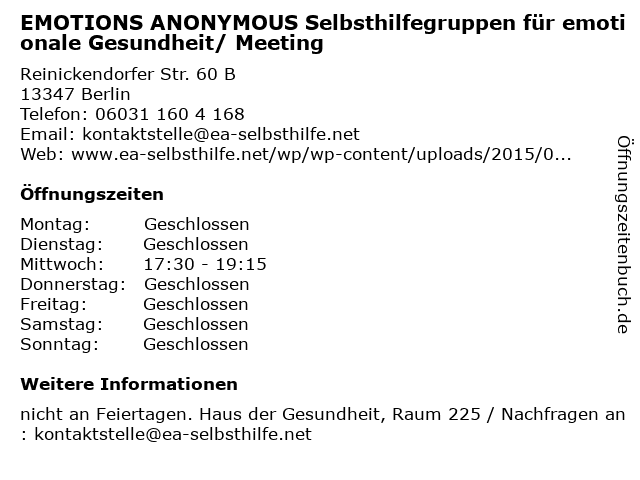Select the Donnerstag Geschlossen row
The height and width of the screenshot is (480, 640).
coord(135,284)
